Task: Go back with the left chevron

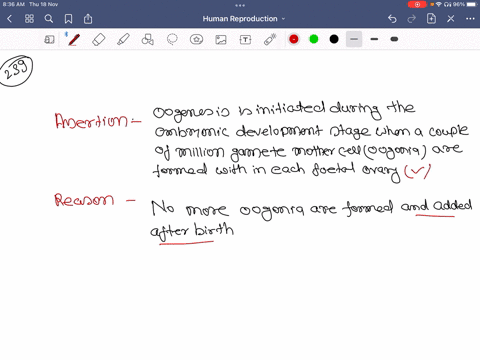Action: tap(9, 19)
